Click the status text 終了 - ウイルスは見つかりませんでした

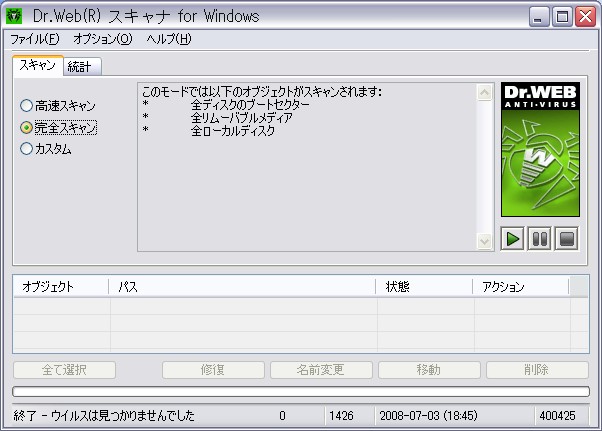pos(104,416)
